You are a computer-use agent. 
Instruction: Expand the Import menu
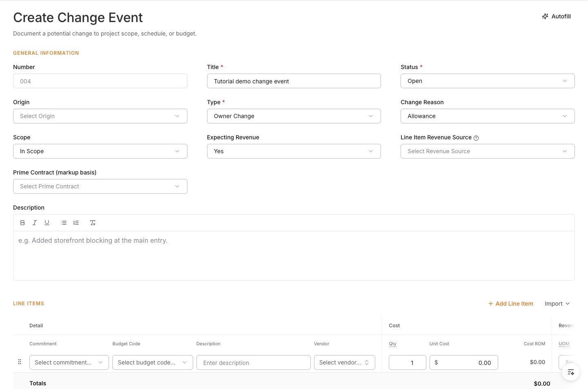coord(557,304)
